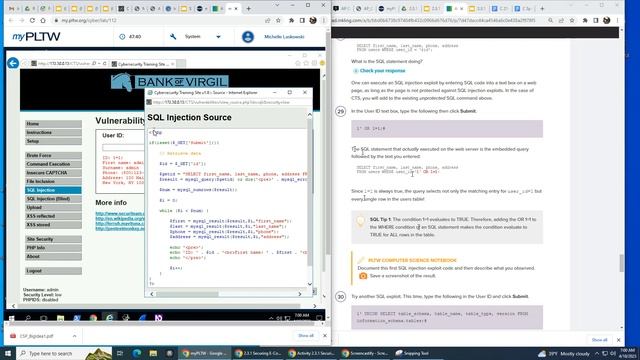Click the camera save screenshot icon
Screen dimensions: 640x360
pos(363,276)
